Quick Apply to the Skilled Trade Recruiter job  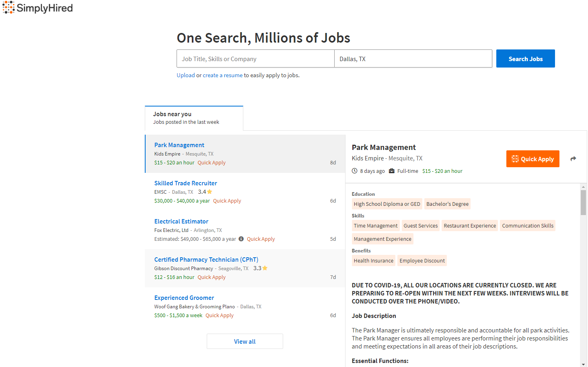(227, 201)
